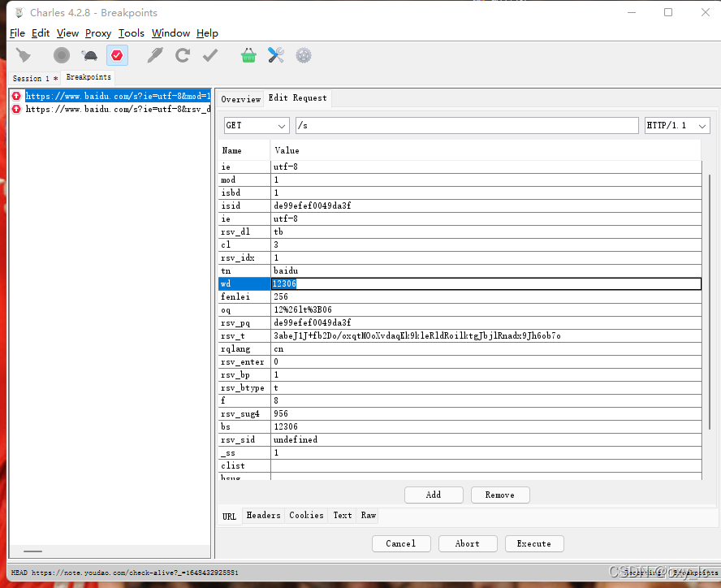The image size is (721, 588).
Task: Click the Name column header
Action: tap(244, 150)
